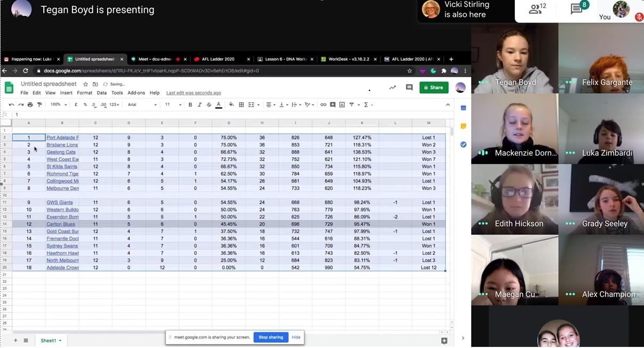
Task: Open the all sheets list icon
Action: (x=26, y=341)
